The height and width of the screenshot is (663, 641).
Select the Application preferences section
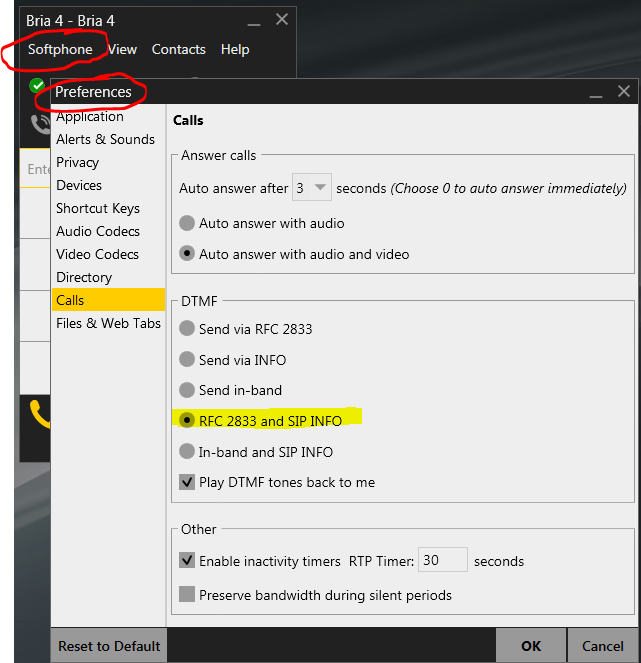[108, 116]
